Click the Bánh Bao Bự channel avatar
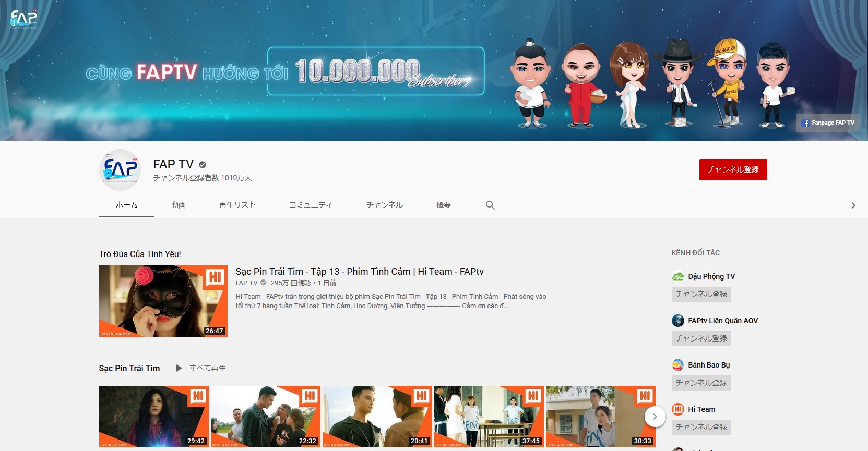 pyautogui.click(x=678, y=365)
